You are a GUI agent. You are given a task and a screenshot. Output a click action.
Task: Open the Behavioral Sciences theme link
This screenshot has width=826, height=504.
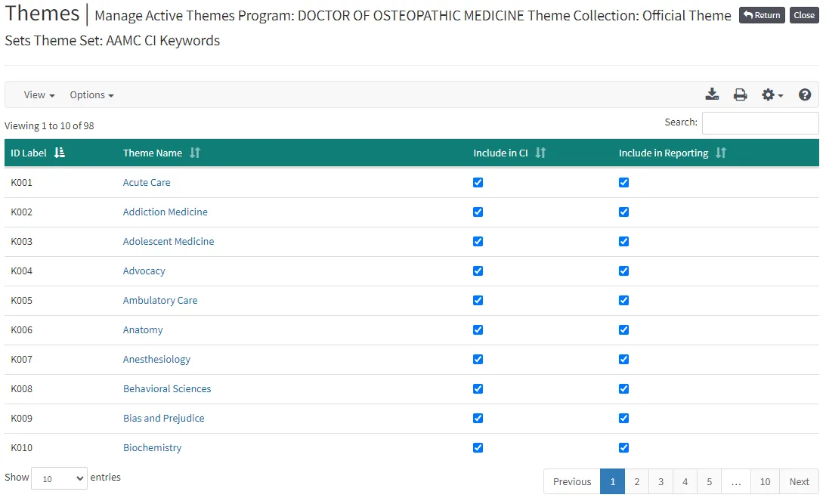tap(167, 388)
